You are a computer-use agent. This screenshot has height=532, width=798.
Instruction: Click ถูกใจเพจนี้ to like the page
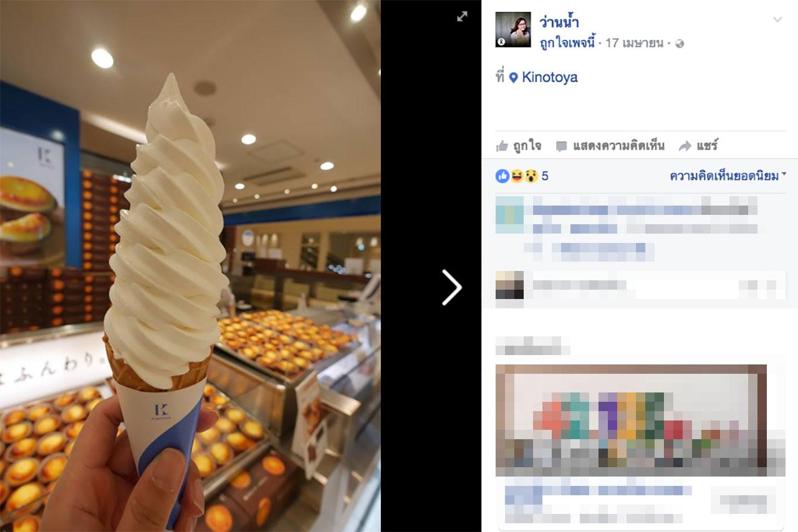[567, 43]
